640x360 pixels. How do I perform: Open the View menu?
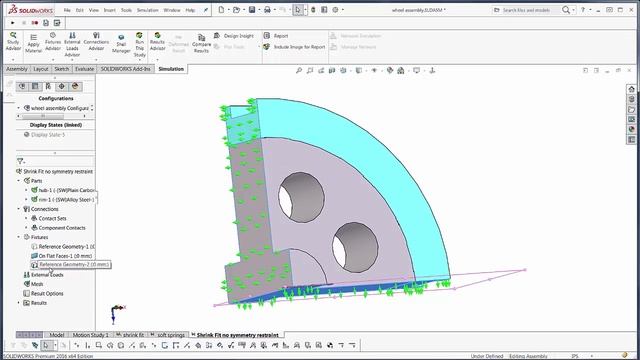(x=94, y=10)
